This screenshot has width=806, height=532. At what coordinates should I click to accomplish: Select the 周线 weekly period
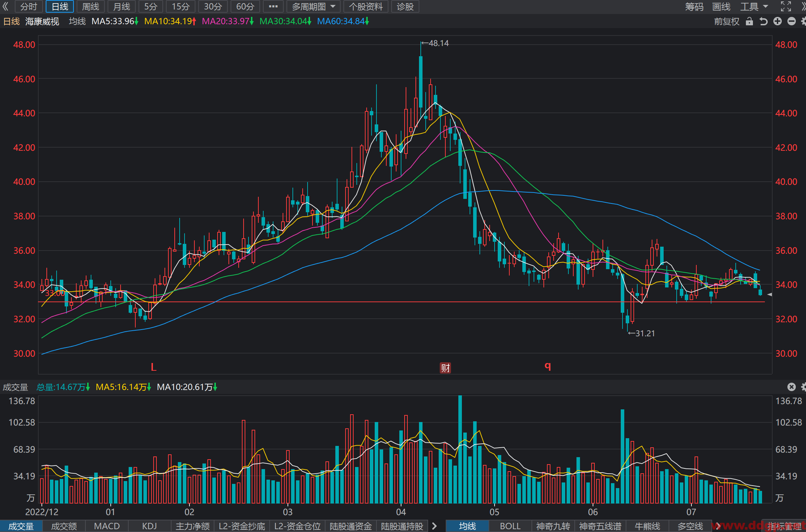point(91,6)
